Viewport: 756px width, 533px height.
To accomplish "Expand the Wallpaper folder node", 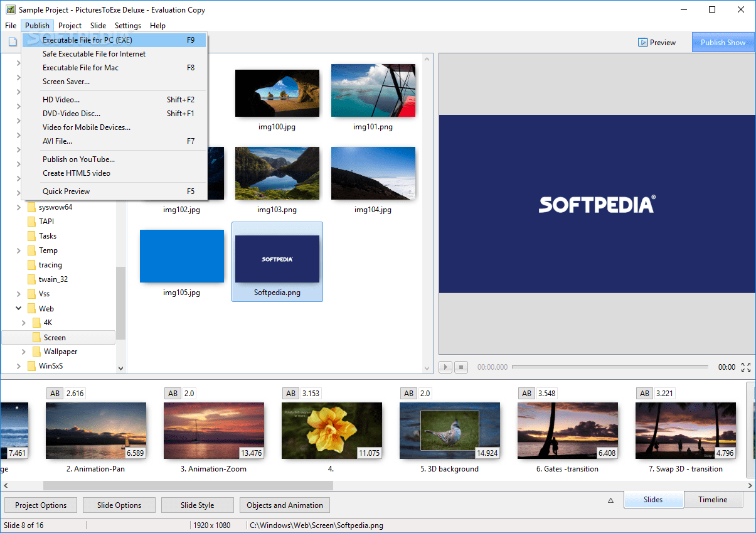I will (24, 352).
